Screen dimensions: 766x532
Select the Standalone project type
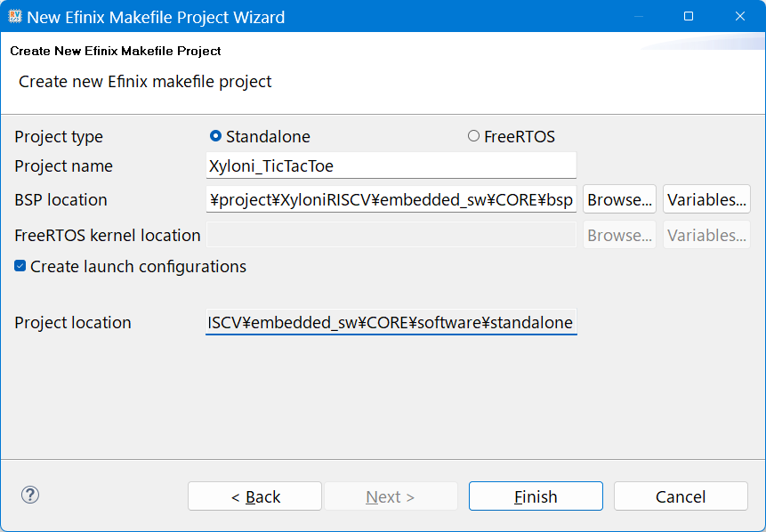tap(215, 136)
